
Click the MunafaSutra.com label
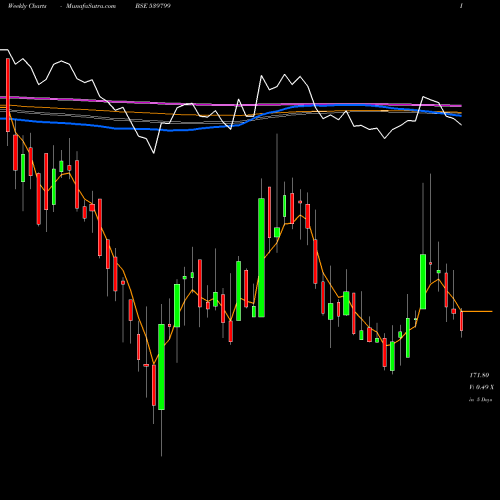tap(91, 6)
